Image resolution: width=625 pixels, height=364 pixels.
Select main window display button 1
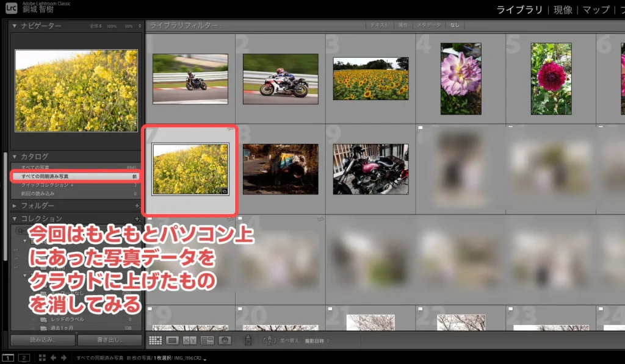[x=9, y=357]
